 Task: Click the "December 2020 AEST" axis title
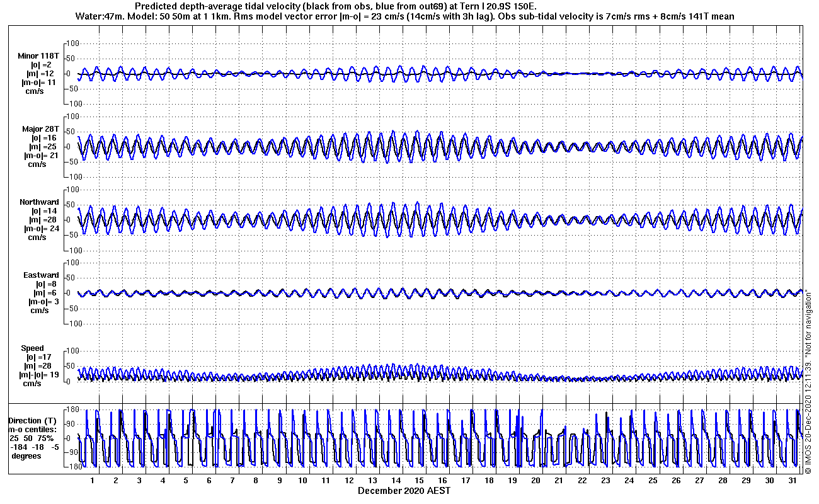[404, 490]
